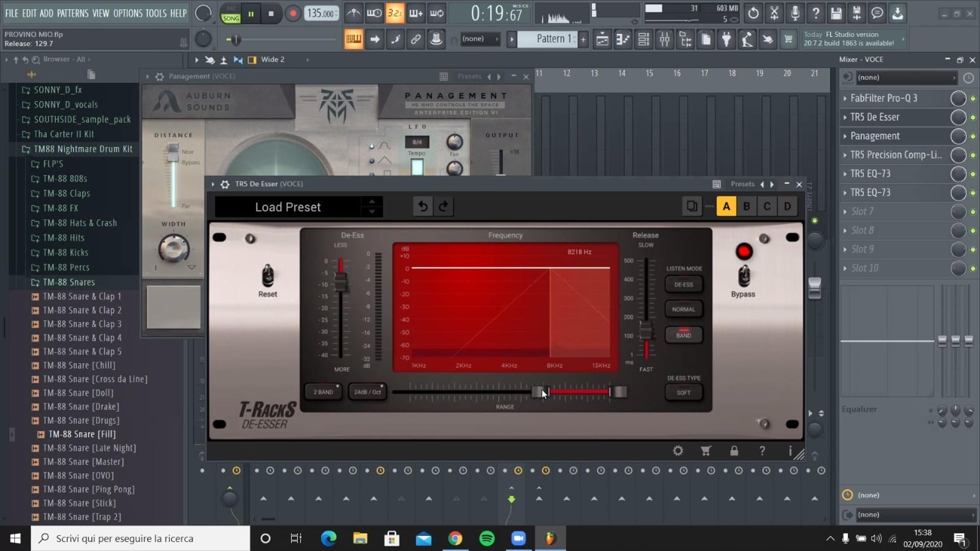This screenshot has height=551, width=980.
Task: Select preset slot B
Action: tap(746, 206)
